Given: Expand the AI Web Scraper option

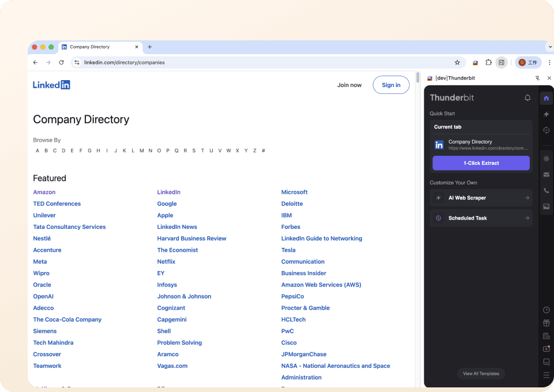Looking at the screenshot, I should [481, 198].
